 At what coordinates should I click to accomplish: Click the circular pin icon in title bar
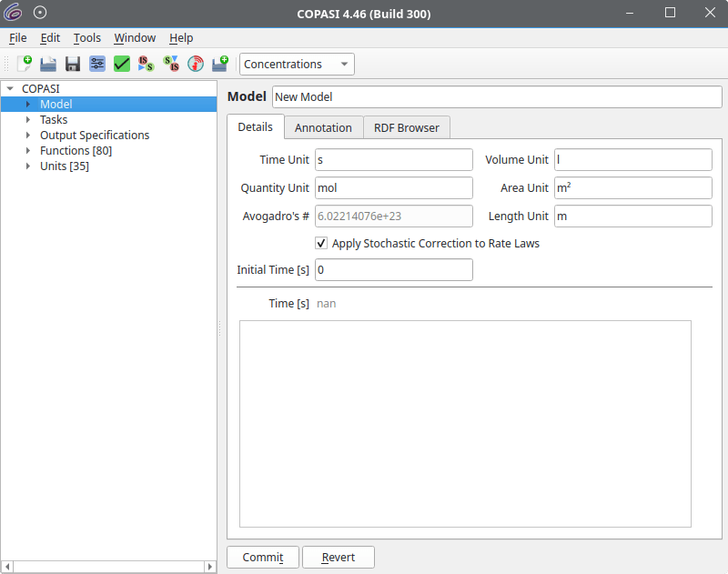[40, 13]
